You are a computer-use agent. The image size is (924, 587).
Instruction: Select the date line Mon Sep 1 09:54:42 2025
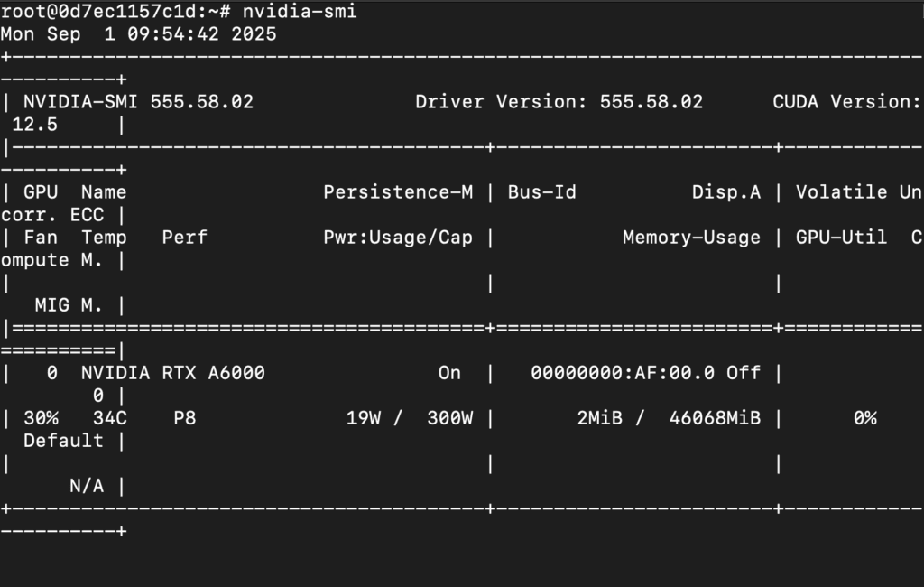click(x=138, y=34)
